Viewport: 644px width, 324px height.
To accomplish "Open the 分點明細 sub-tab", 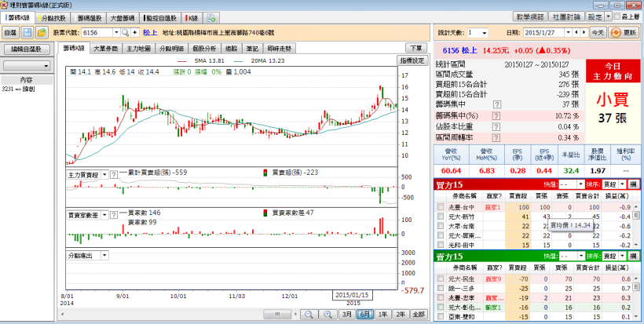I will pos(172,49).
